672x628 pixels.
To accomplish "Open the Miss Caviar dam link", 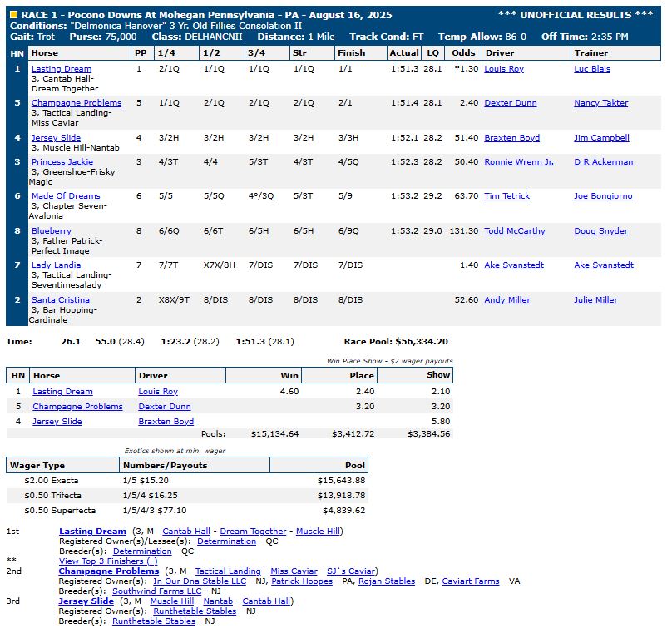I will click(x=295, y=571).
